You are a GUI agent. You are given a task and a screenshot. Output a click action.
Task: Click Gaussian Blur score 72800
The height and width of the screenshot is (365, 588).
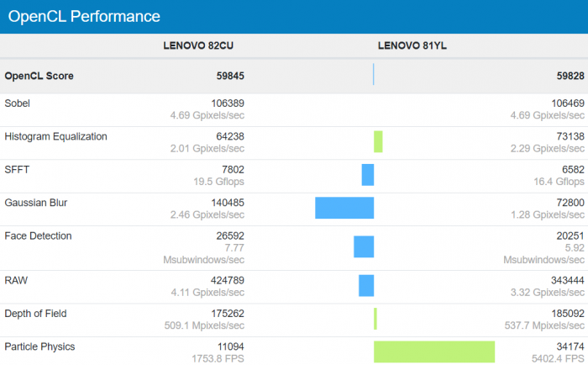(570, 203)
